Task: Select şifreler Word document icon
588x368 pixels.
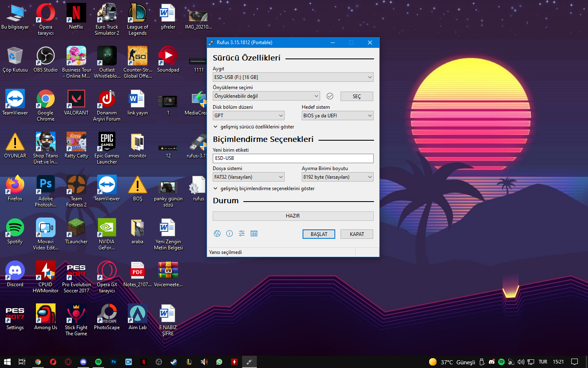Action: (x=168, y=17)
